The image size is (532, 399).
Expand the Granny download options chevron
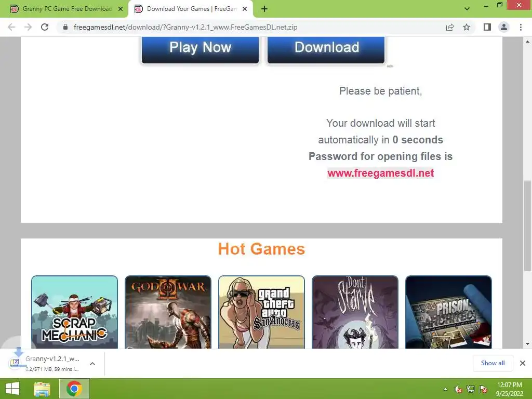[92, 363]
